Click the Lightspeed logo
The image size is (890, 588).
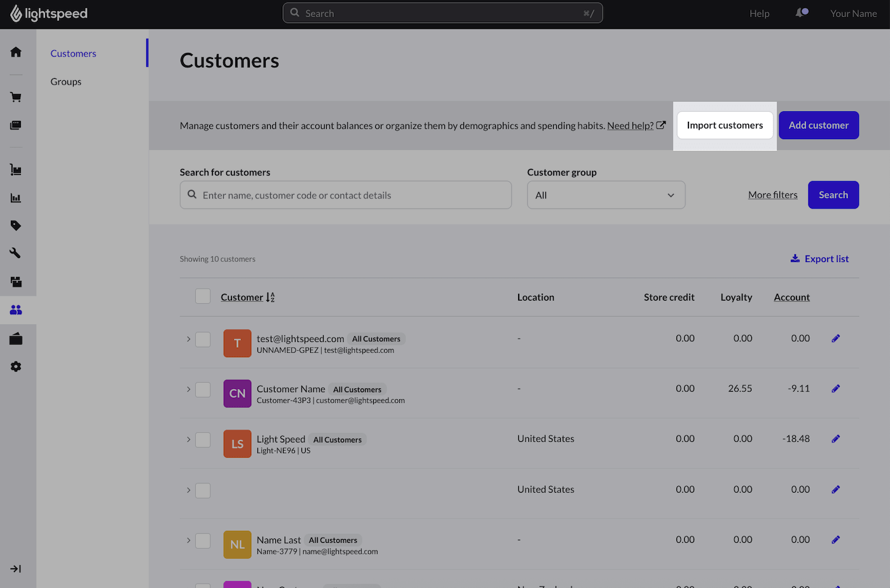pos(49,13)
